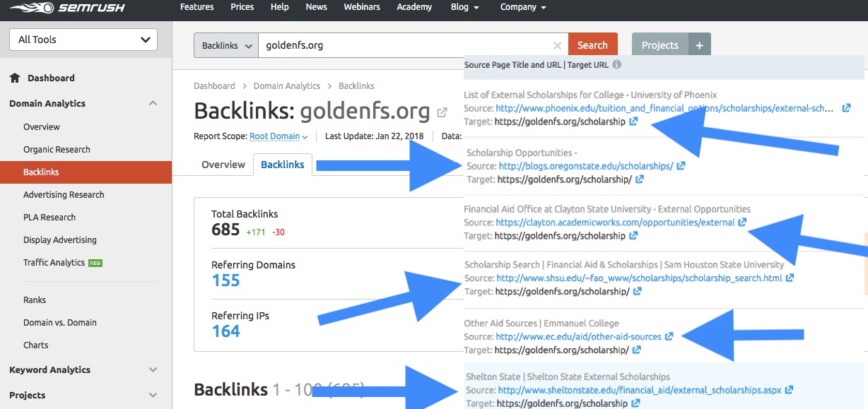Expand the Company menu in top bar
This screenshot has width=868, height=409.
click(523, 7)
